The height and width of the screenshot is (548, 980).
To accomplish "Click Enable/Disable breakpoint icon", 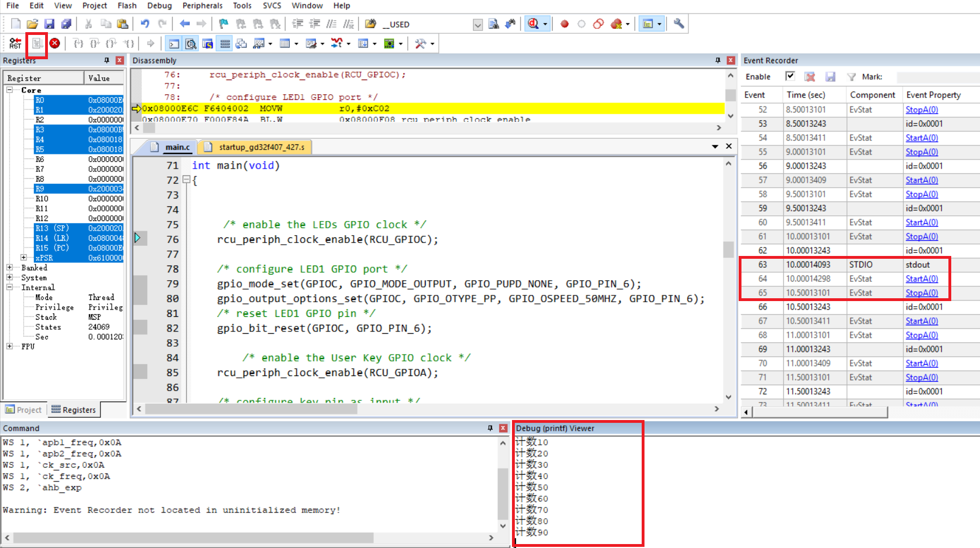I will coord(581,24).
